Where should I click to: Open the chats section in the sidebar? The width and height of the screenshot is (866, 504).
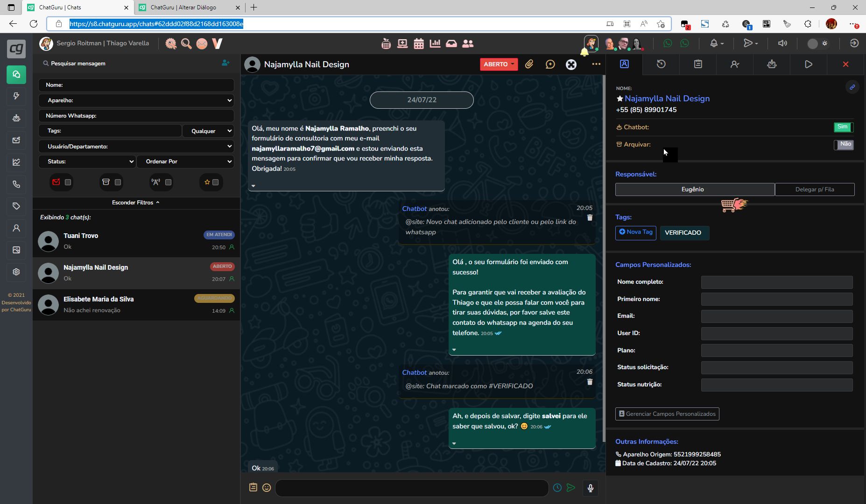pos(16,74)
